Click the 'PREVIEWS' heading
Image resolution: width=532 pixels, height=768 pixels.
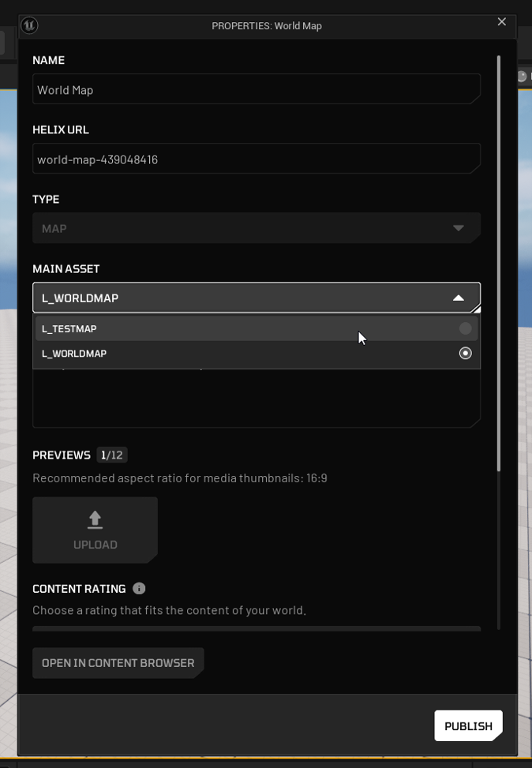[x=62, y=455]
